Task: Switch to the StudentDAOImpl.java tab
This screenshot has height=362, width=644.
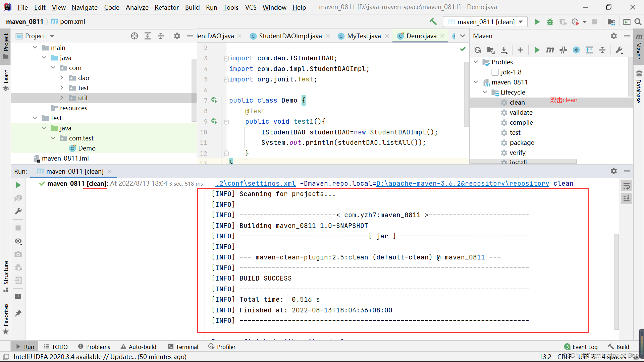Action: (x=290, y=36)
